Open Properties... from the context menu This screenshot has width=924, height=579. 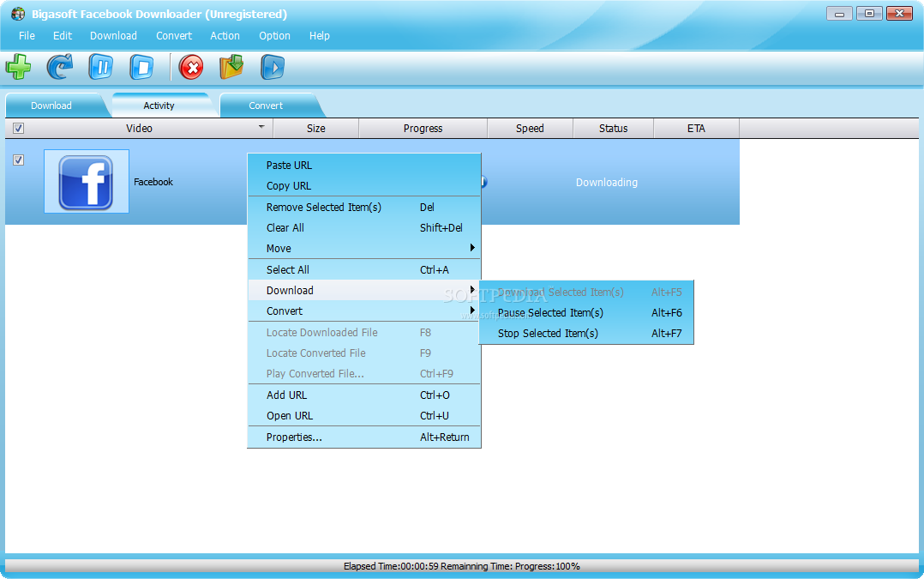click(364, 437)
